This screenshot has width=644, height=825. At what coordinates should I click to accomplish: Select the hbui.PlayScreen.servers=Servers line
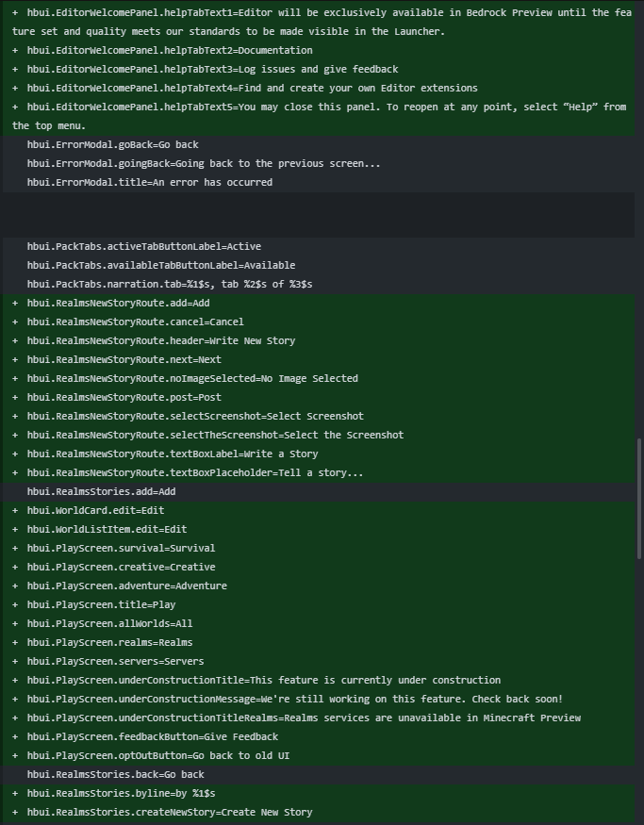click(319, 662)
